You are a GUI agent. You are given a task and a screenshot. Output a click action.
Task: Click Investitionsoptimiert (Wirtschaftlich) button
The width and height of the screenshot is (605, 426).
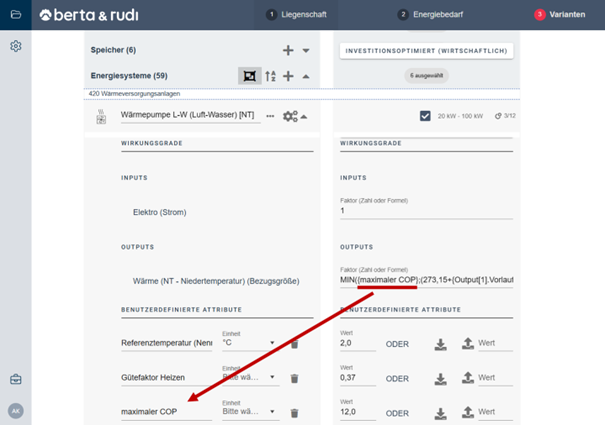tap(426, 51)
